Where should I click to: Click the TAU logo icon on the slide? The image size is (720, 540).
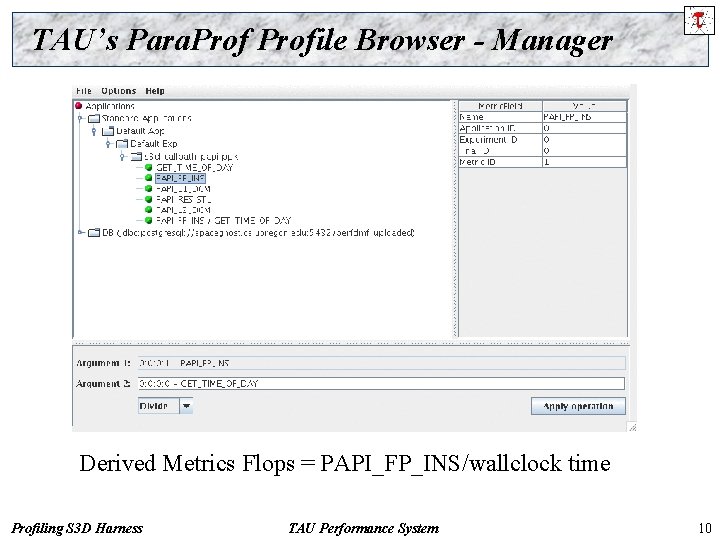pos(699,20)
